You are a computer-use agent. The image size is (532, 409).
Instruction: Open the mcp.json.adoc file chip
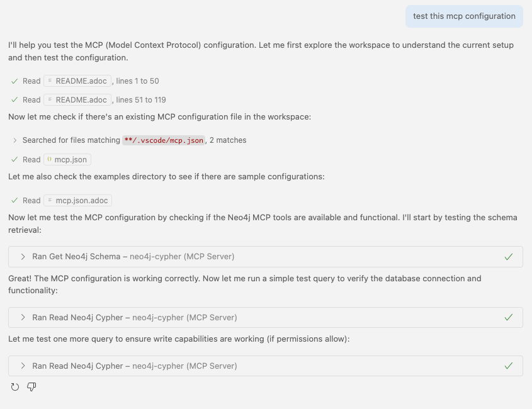(x=77, y=201)
